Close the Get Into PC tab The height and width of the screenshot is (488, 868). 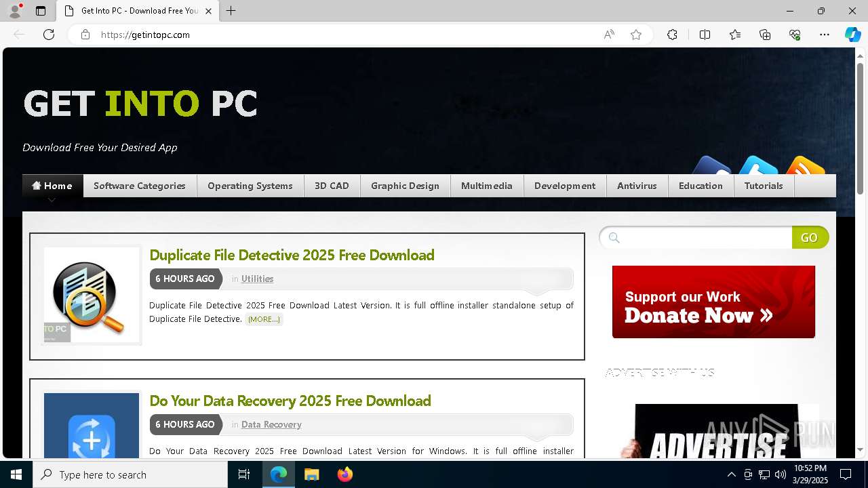208,11
